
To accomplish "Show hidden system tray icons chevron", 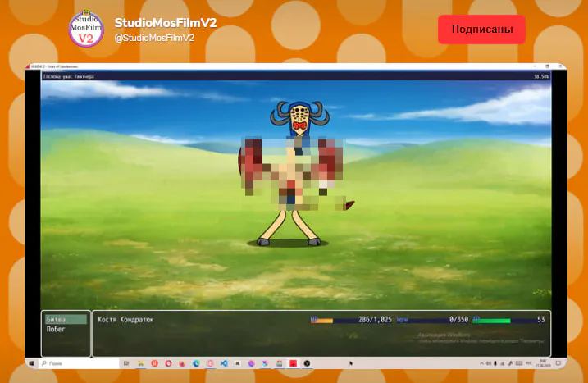I will point(482,363).
